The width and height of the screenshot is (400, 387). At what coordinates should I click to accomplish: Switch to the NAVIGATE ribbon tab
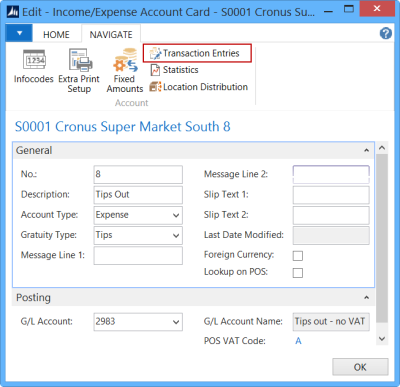point(111,35)
